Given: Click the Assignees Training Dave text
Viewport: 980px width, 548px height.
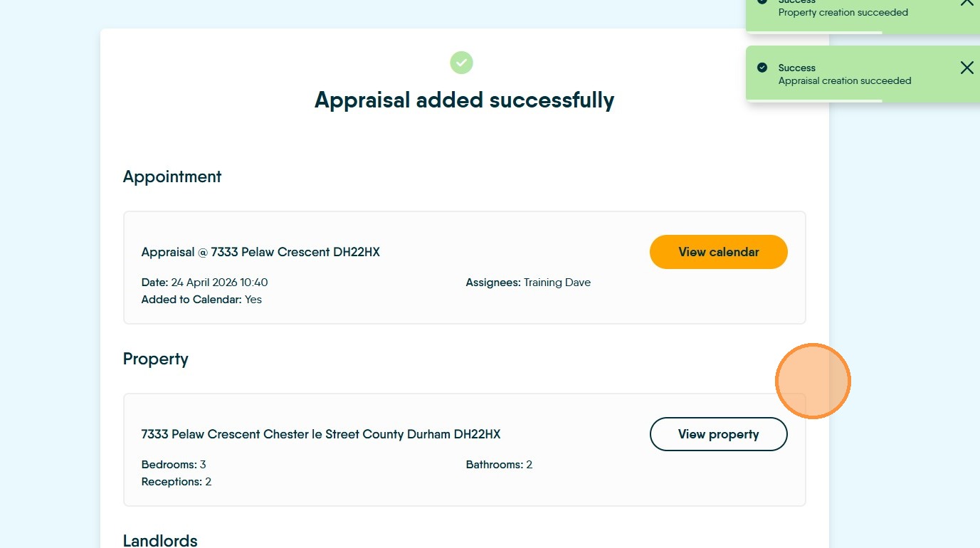Looking at the screenshot, I should 528,283.
